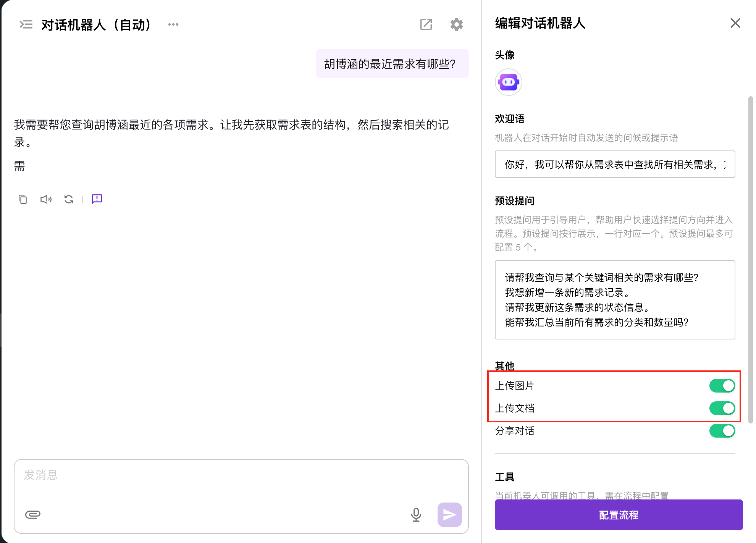Change the robot avatar image
756x543 pixels.
[x=508, y=82]
